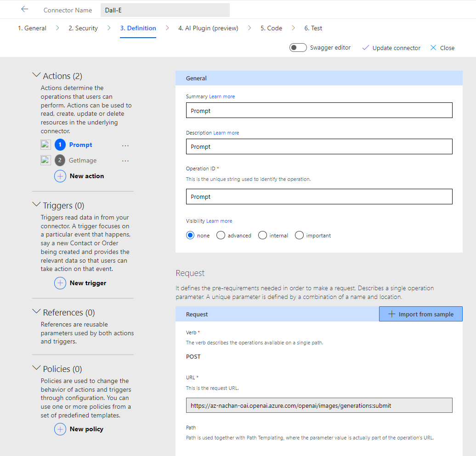
Task: Open the ellipsis menu for GetImage action
Action: tap(125, 161)
